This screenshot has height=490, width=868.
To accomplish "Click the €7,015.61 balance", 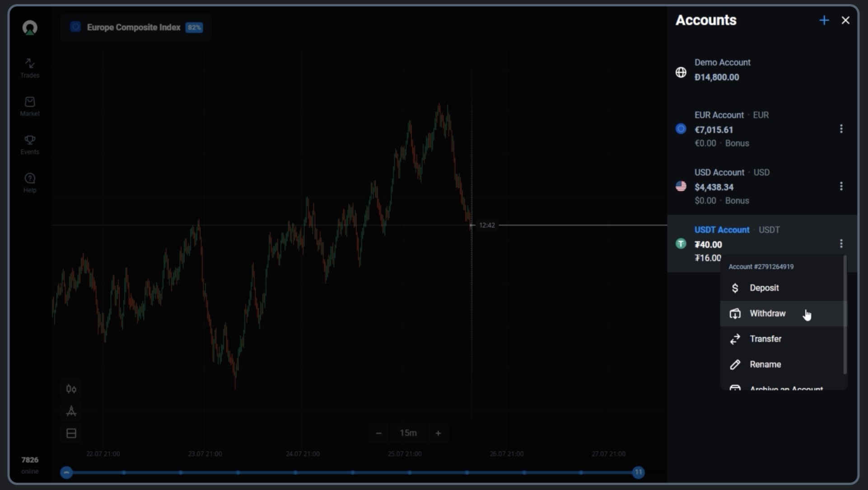I will [x=714, y=130].
